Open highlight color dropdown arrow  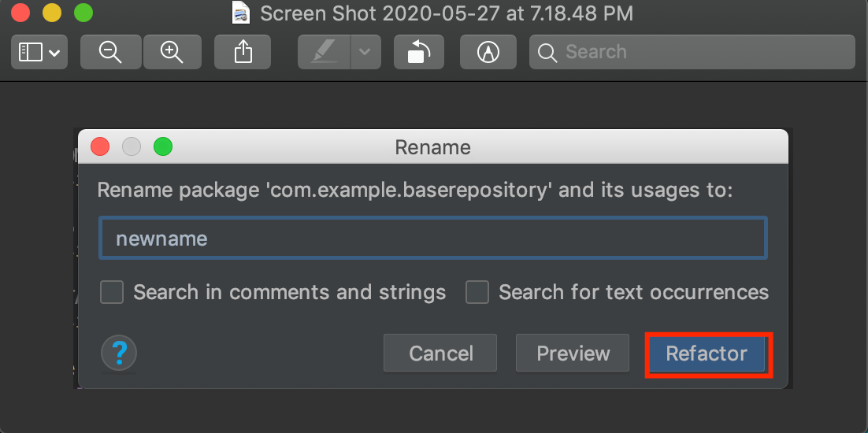365,52
